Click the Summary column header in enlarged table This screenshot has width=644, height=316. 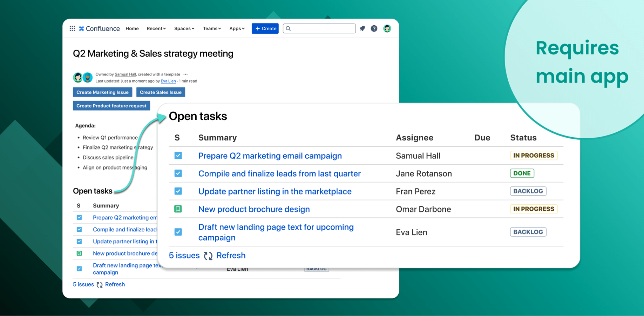pyautogui.click(x=217, y=138)
